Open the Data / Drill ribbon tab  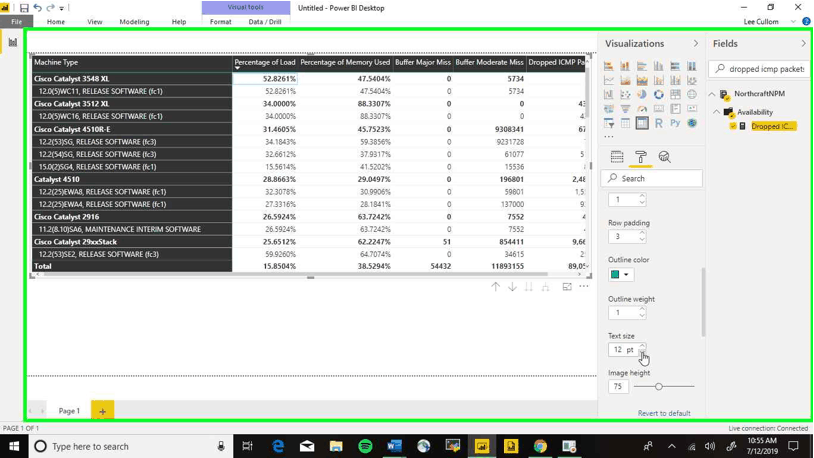point(265,22)
